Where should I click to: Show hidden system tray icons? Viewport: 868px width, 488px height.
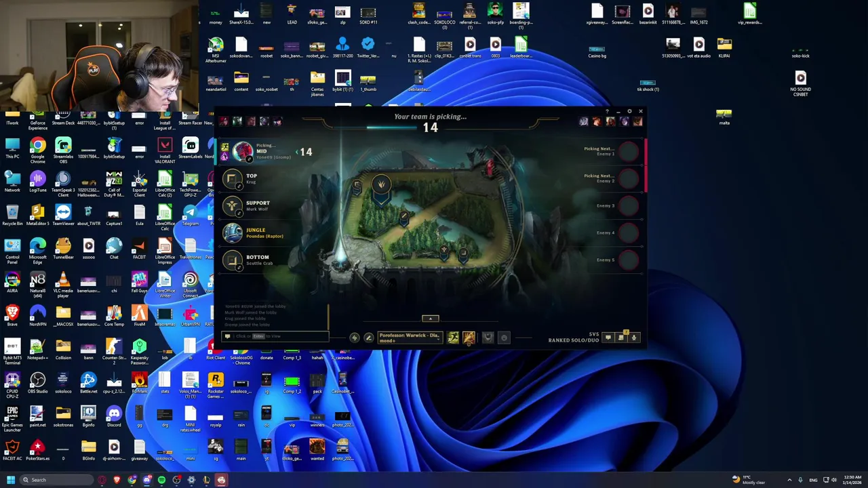coord(789,480)
